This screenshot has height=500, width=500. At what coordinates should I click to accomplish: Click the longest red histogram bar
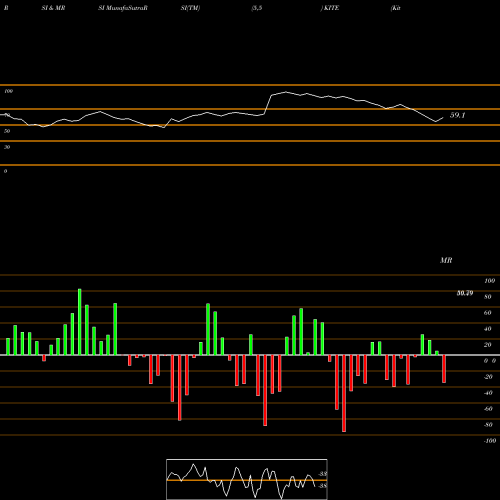(344, 393)
